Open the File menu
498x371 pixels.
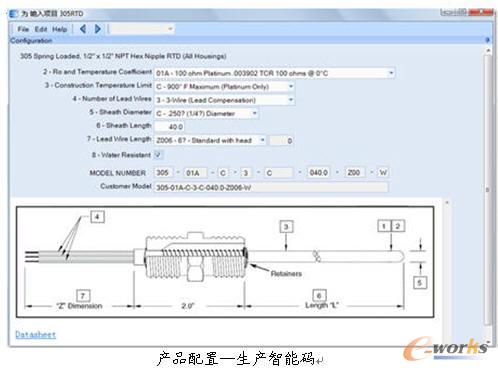23,29
